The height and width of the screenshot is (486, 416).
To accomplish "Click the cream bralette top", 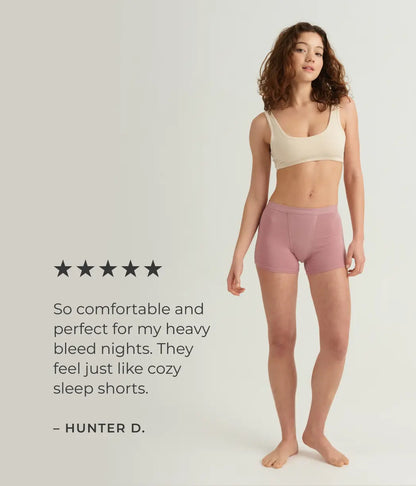I will pos(305,139).
